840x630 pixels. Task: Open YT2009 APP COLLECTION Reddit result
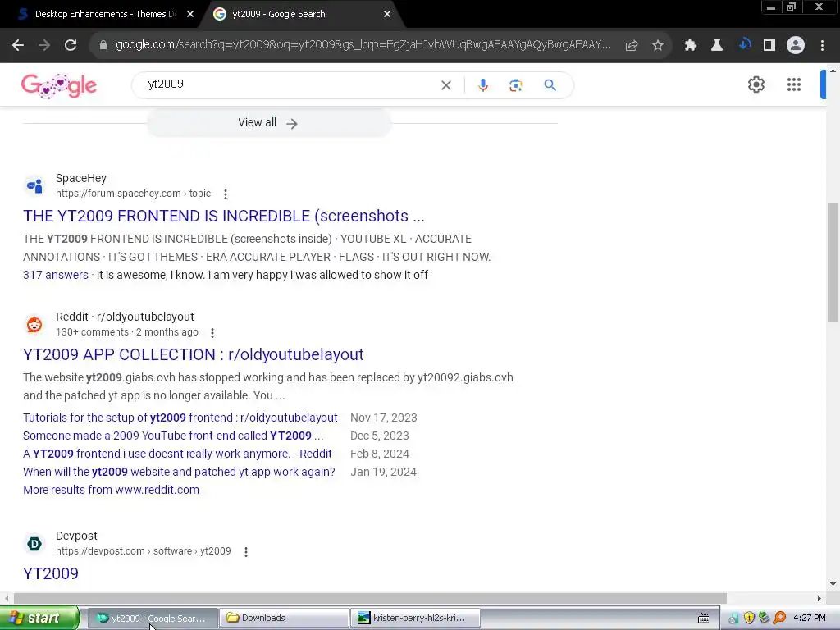(194, 354)
